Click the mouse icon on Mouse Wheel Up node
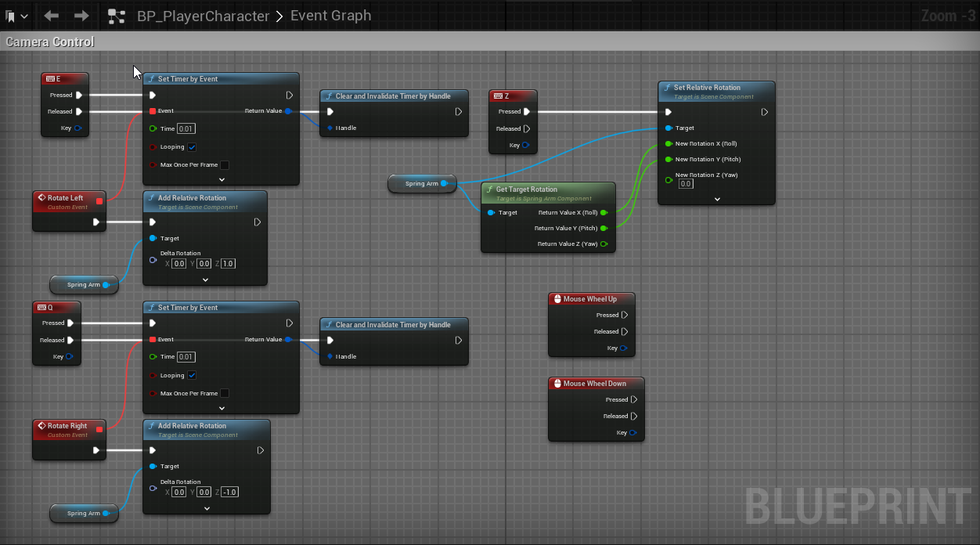 557,299
